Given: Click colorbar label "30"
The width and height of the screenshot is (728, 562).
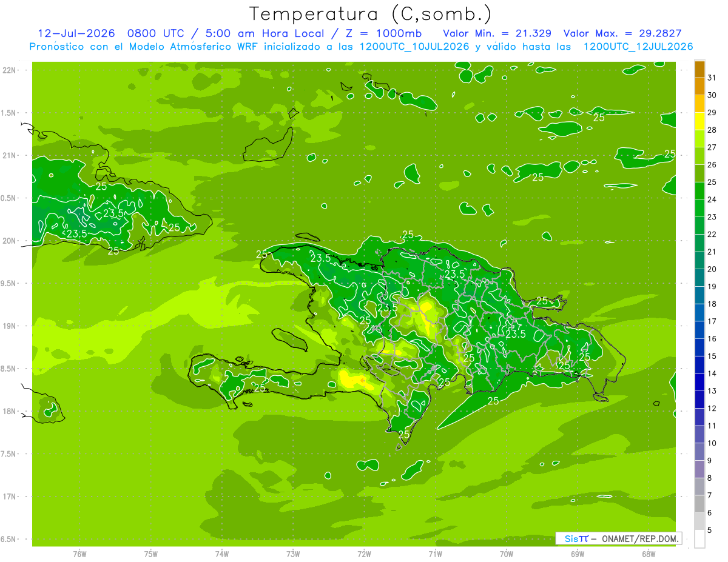Looking at the screenshot, I should 712,95.
